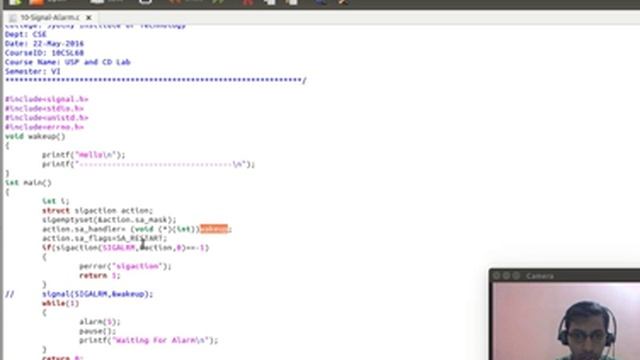This screenshot has height=360, width=640.
Task: Click 'struct sigaction action;' line
Action: (x=98, y=211)
